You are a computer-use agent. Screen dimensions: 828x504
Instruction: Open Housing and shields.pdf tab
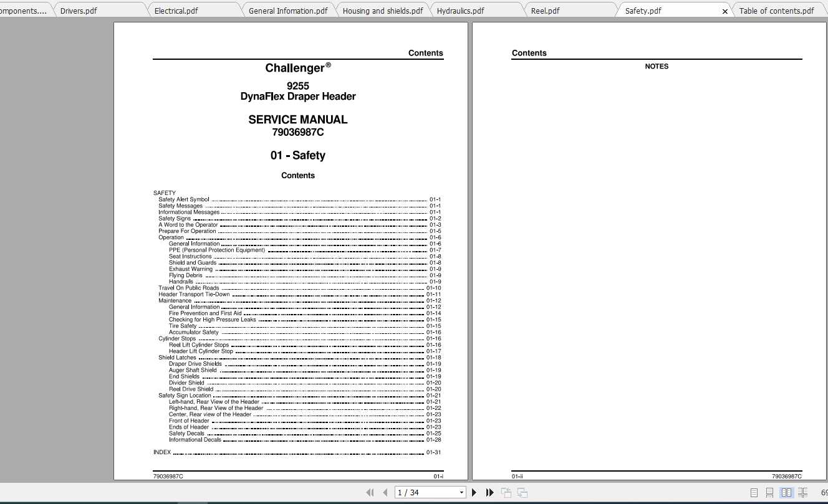click(383, 11)
